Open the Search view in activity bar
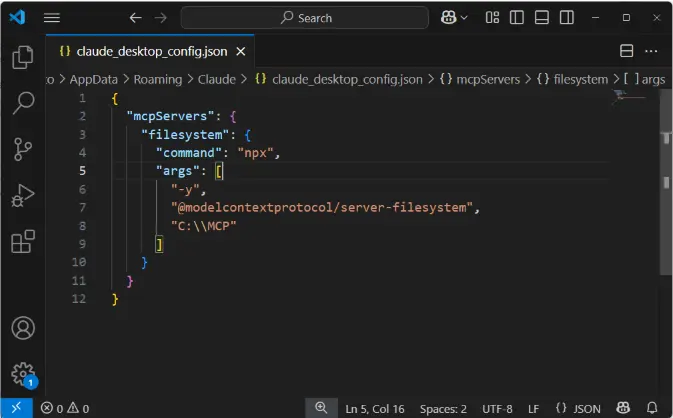Image resolution: width=673 pixels, height=418 pixels. point(22,103)
